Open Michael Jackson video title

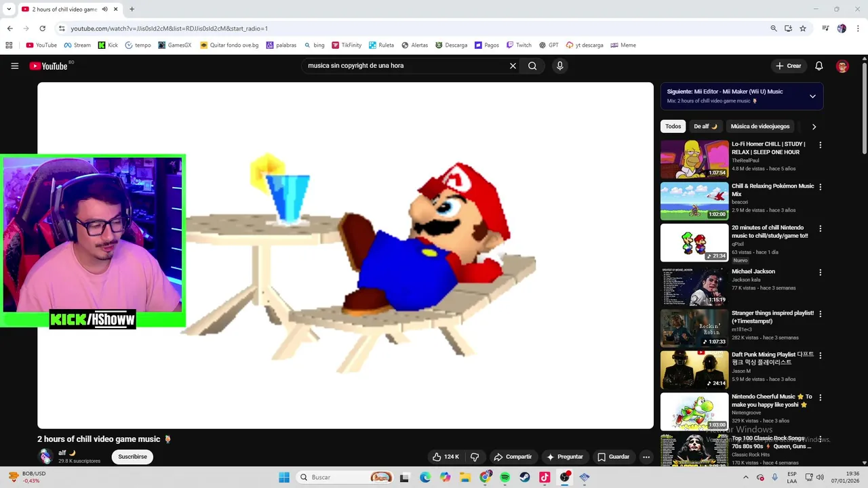(753, 271)
